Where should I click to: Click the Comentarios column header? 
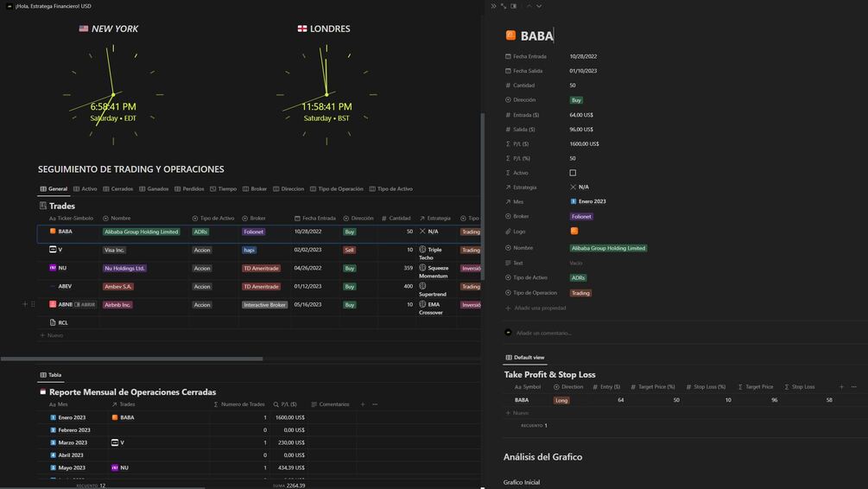point(330,404)
